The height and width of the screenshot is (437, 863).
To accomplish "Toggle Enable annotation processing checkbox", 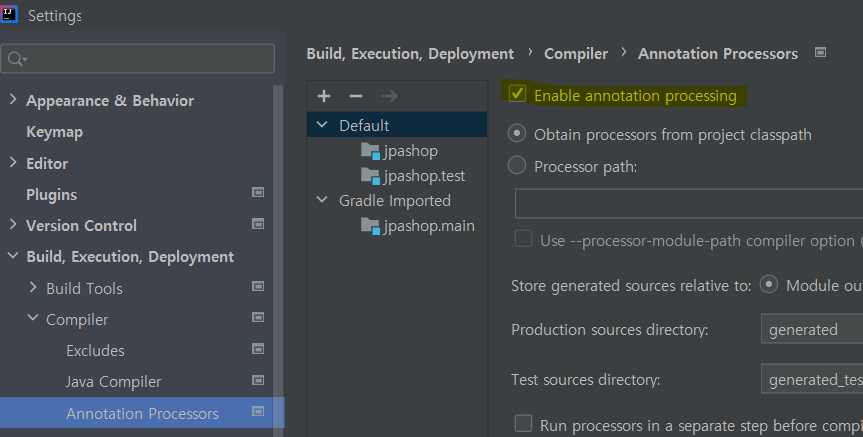I will coord(518,95).
